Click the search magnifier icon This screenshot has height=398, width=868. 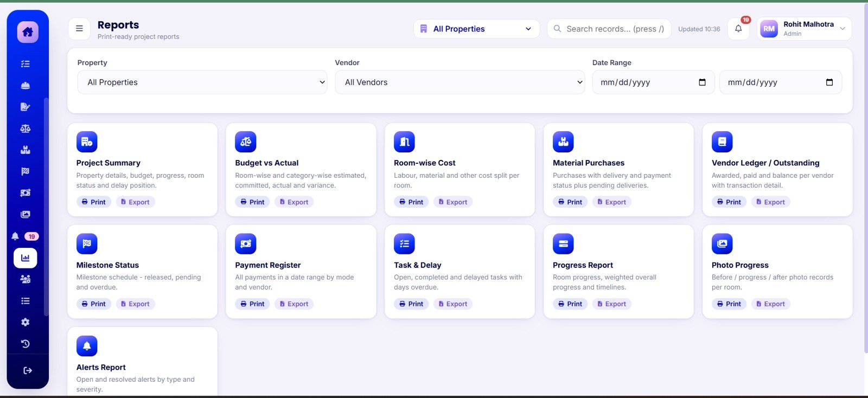(557, 29)
